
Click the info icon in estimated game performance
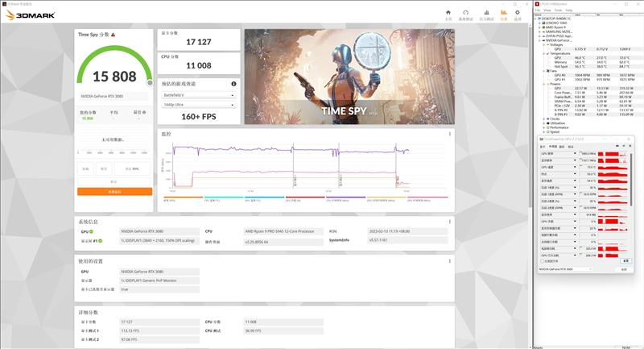[x=233, y=84]
